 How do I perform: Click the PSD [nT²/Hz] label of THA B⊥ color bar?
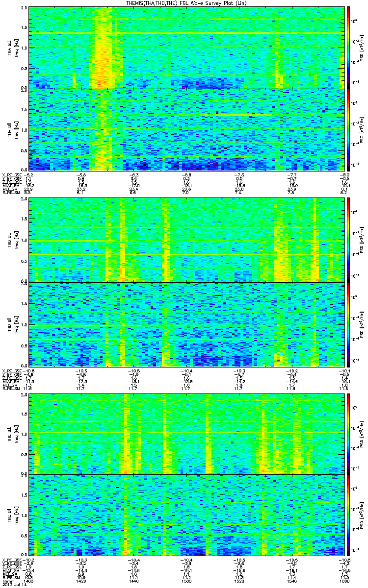pyautogui.click(x=362, y=48)
